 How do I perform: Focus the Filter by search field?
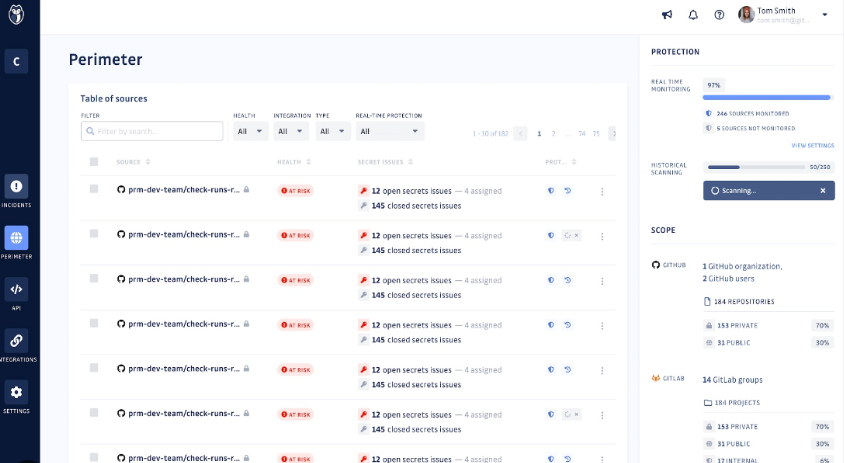(152, 131)
